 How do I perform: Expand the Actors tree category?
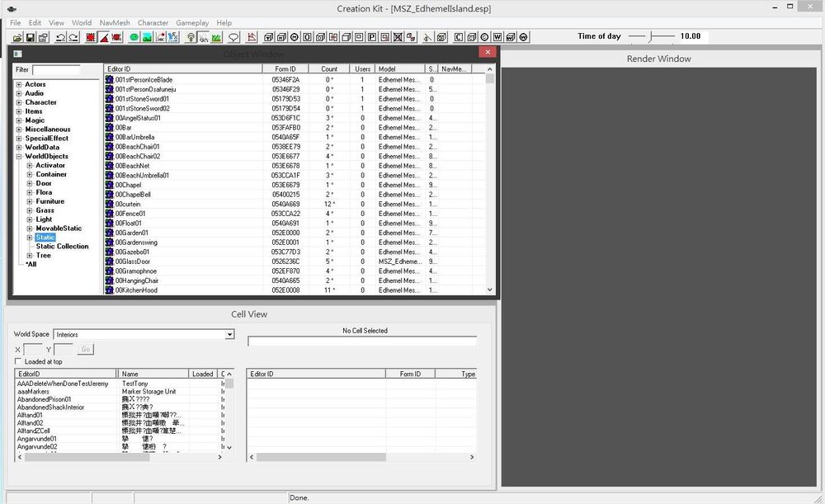pos(18,84)
